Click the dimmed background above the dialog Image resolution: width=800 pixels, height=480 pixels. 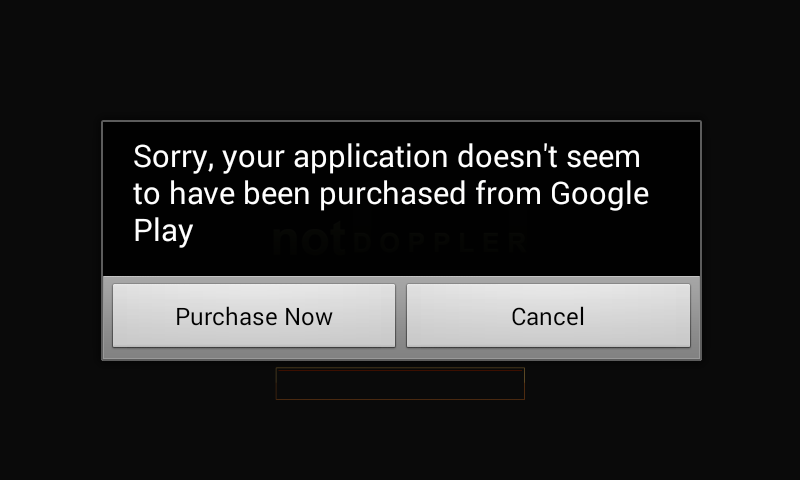pos(400,60)
